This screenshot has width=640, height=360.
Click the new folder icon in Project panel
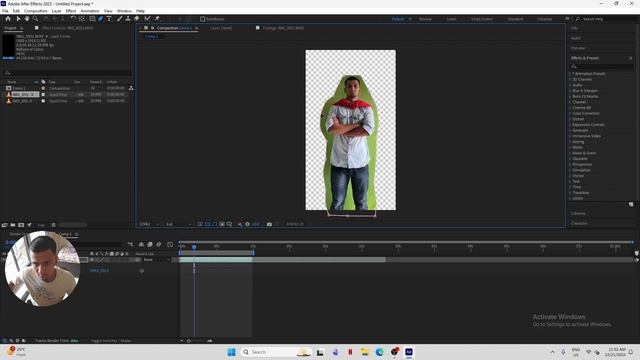point(13,225)
